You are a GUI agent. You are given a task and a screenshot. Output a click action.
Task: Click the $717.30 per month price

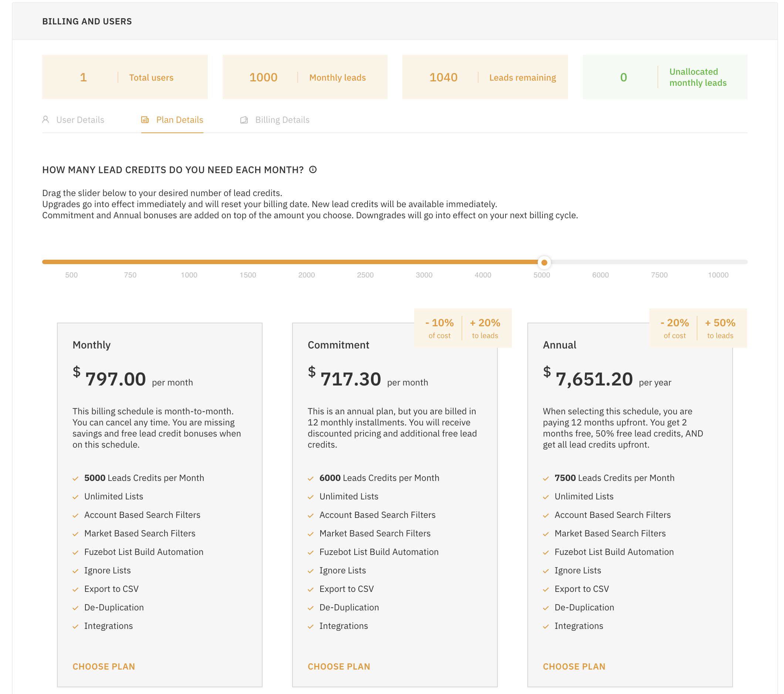pyautogui.click(x=368, y=377)
